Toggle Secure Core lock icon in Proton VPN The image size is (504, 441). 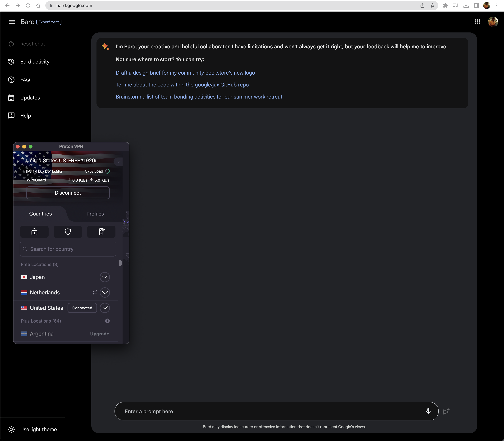click(x=34, y=232)
